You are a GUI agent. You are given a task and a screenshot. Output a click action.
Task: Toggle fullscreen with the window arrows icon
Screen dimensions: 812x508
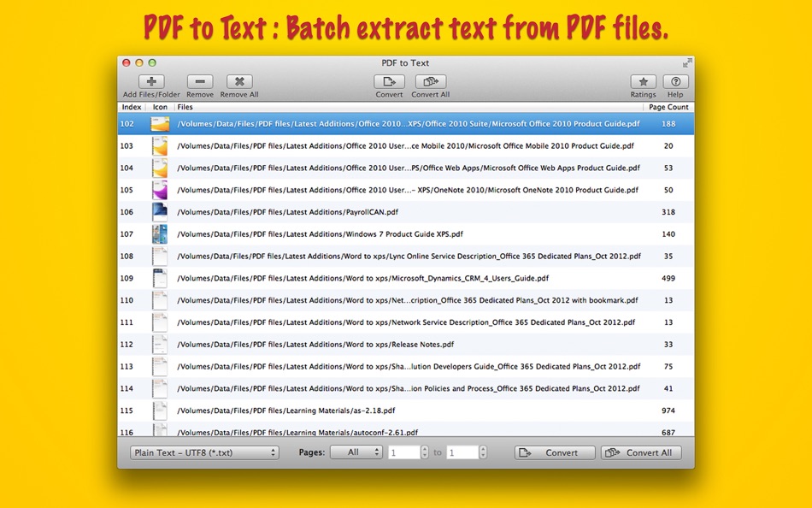click(x=687, y=62)
